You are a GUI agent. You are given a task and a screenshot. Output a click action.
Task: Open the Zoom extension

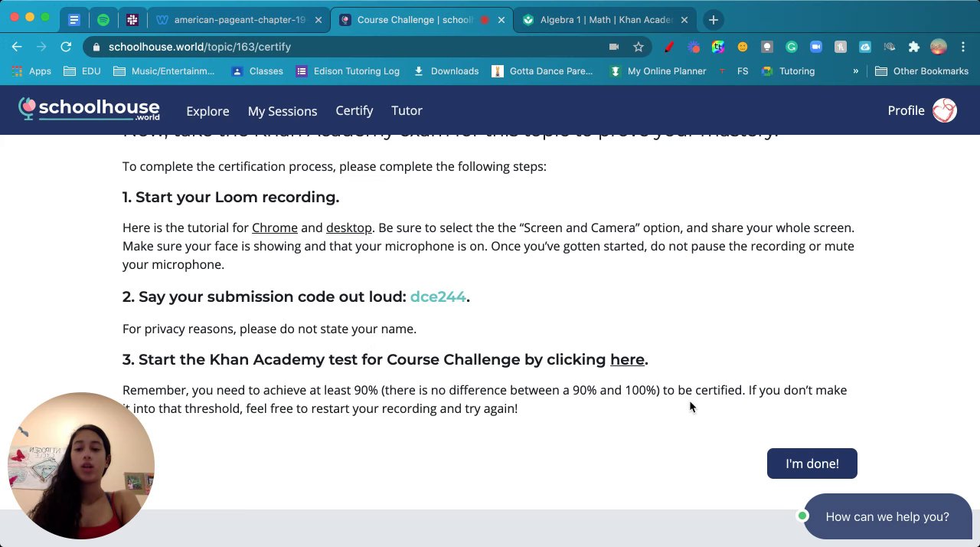(816, 47)
